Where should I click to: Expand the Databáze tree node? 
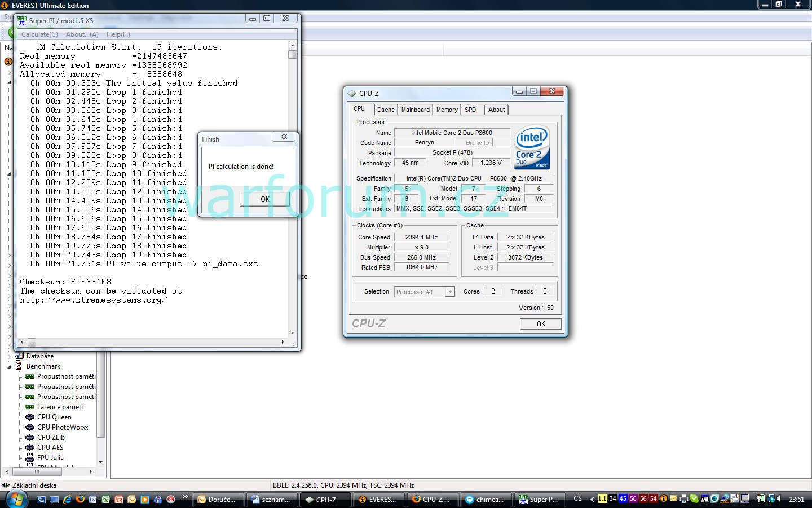tap(9, 357)
